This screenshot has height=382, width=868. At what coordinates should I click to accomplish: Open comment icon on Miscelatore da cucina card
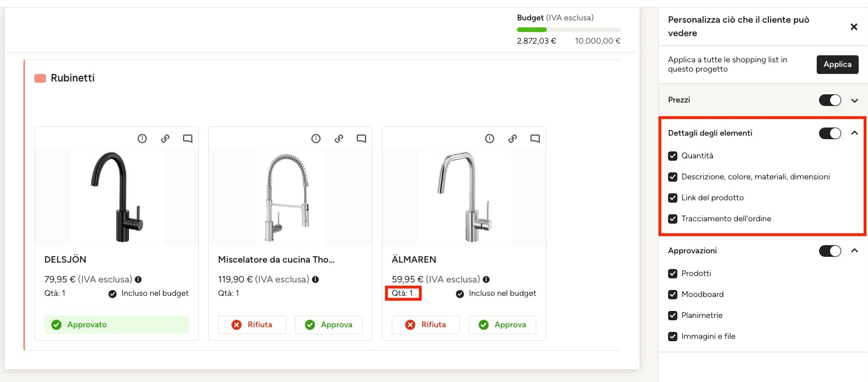tap(361, 139)
